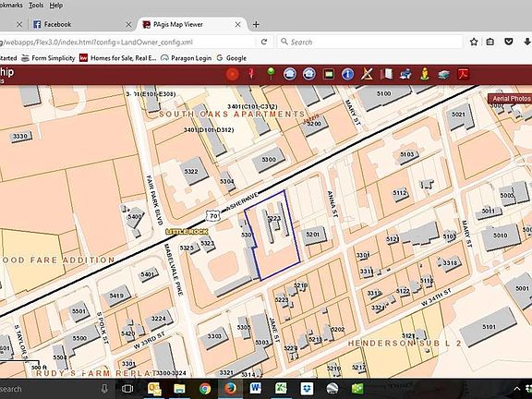Open Outlook from the taskbar
Screen dimensions: 532x399
coord(154,389)
